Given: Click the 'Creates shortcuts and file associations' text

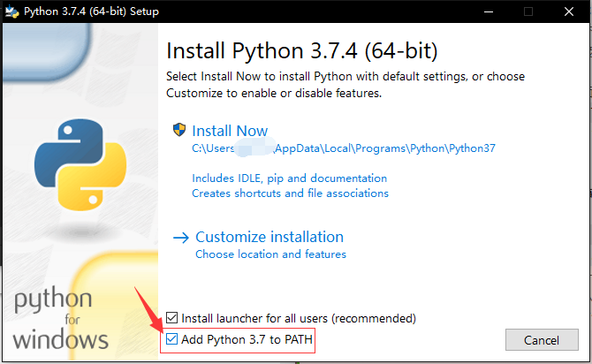Looking at the screenshot, I should pos(290,193).
